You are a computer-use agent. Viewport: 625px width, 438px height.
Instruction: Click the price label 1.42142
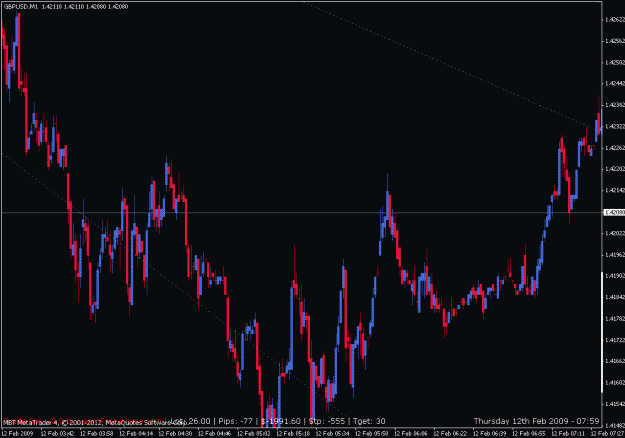coord(615,191)
